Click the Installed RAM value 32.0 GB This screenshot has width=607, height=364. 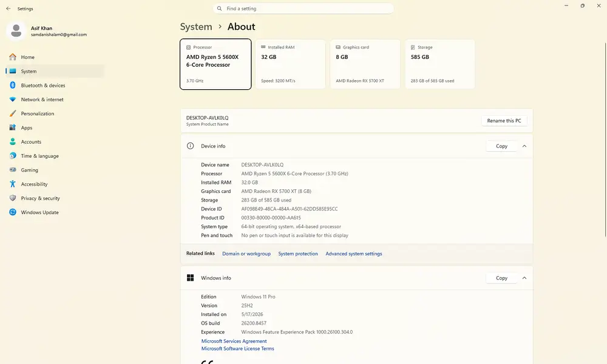tap(249, 182)
